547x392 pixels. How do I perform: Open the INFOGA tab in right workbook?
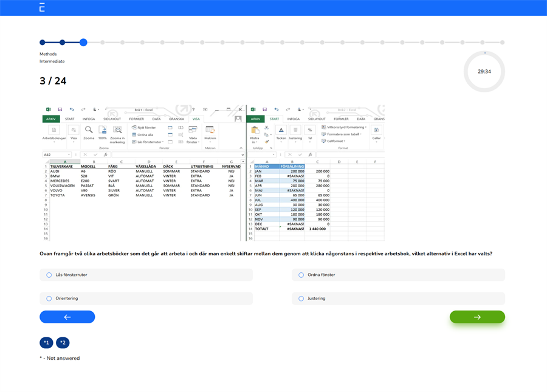click(293, 119)
